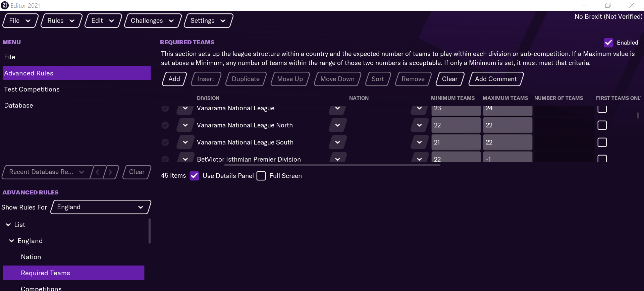Collapse the England tree node
644x291 pixels.
[12, 241]
